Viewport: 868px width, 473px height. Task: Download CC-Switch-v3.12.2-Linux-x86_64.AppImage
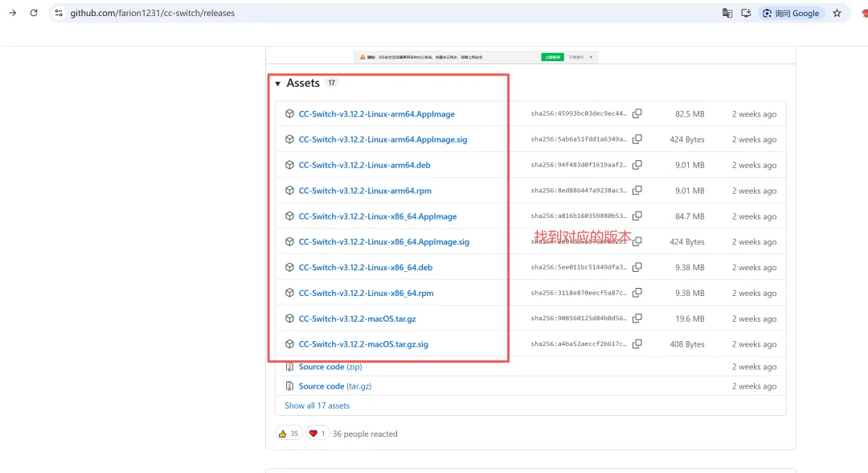378,216
